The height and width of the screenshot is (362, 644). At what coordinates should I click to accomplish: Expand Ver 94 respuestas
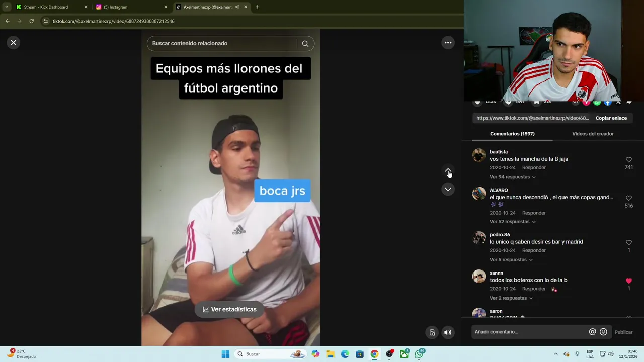[x=512, y=177]
